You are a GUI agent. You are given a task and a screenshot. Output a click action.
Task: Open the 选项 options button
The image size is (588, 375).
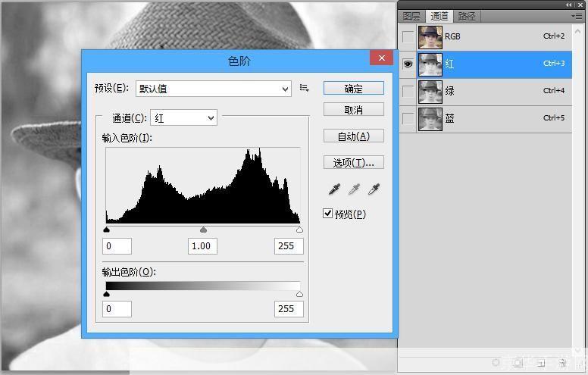(354, 162)
